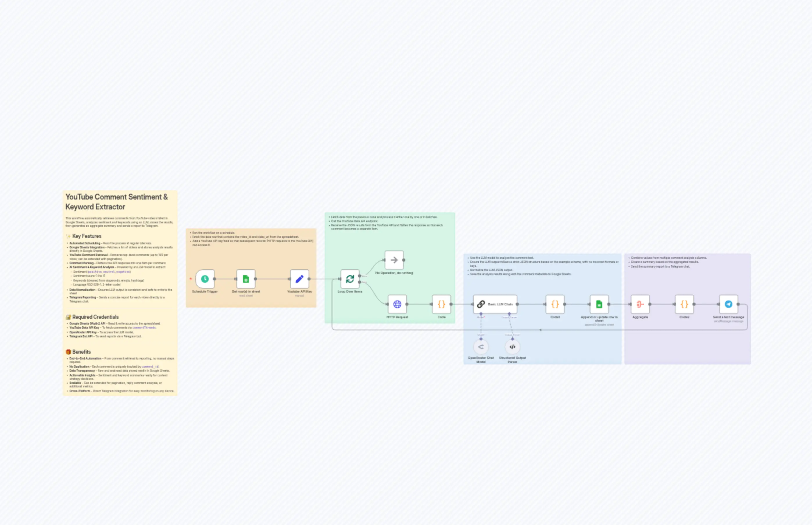
Task: Click the Aggregate node
Action: [x=640, y=304]
